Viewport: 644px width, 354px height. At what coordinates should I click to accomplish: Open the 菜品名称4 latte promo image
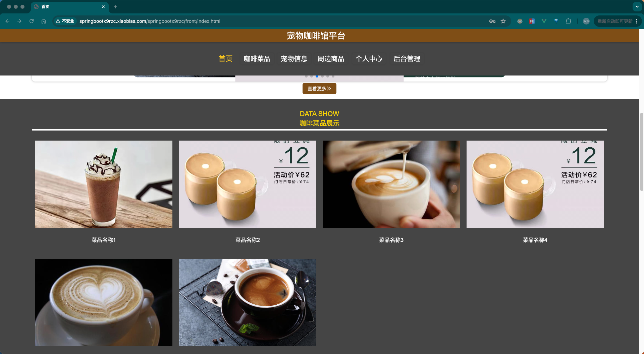[535, 184]
